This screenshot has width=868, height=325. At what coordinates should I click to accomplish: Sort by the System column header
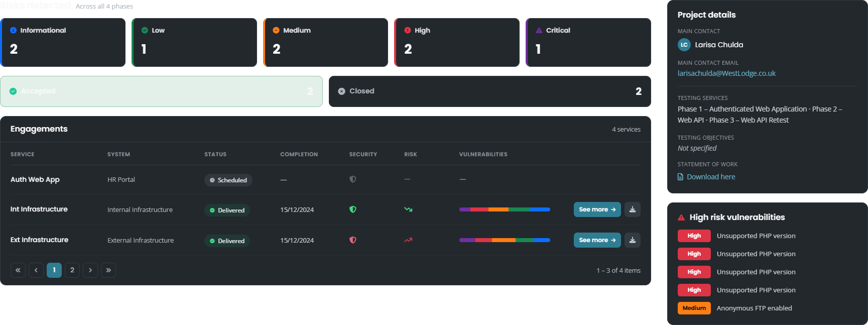point(118,154)
